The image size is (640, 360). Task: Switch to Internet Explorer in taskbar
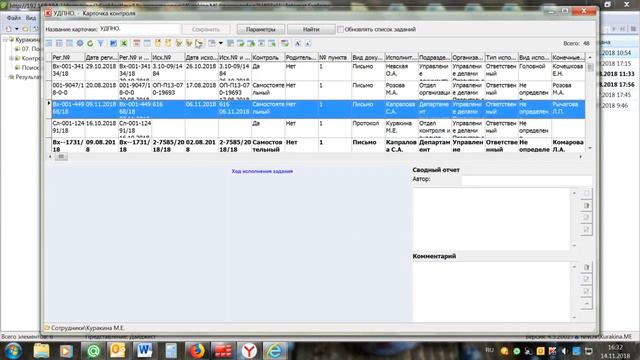[x=275, y=351]
